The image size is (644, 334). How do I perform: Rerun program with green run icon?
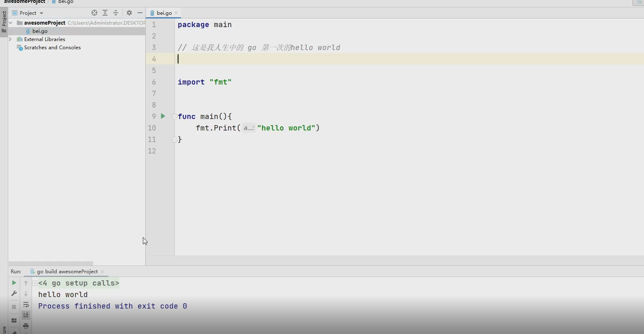14,283
